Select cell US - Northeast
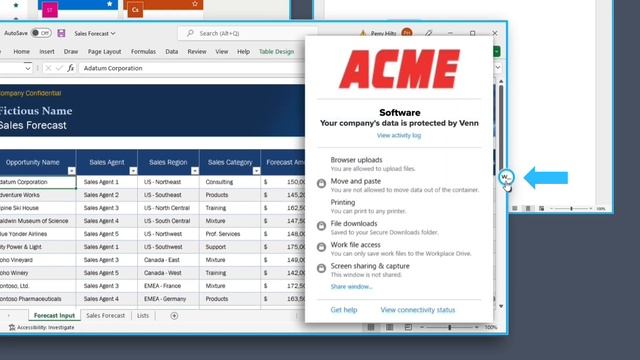Viewport: 640px width, 360px height. 168,182
